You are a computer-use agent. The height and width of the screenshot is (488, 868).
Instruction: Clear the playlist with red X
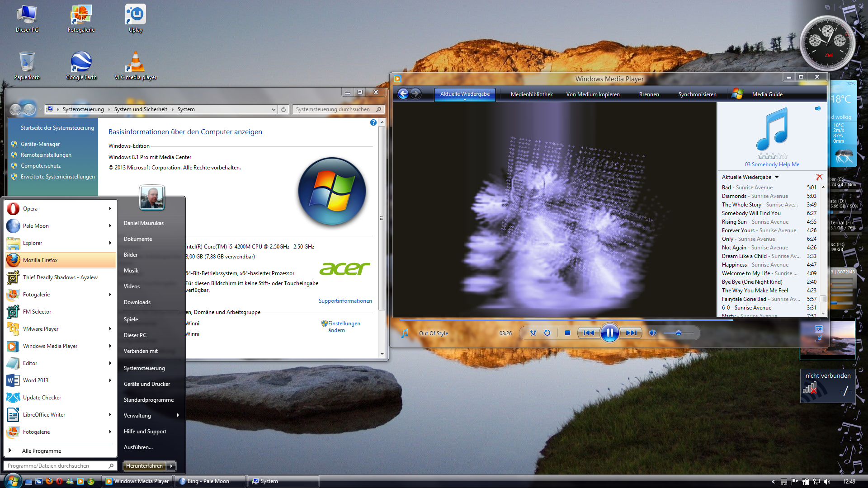[x=819, y=177]
